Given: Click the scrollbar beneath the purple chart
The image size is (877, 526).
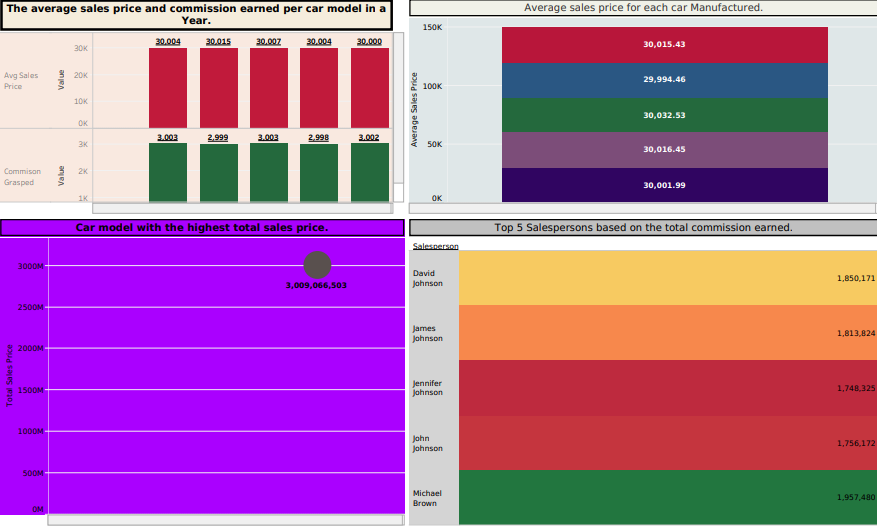Looking at the screenshot, I should tap(225, 520).
